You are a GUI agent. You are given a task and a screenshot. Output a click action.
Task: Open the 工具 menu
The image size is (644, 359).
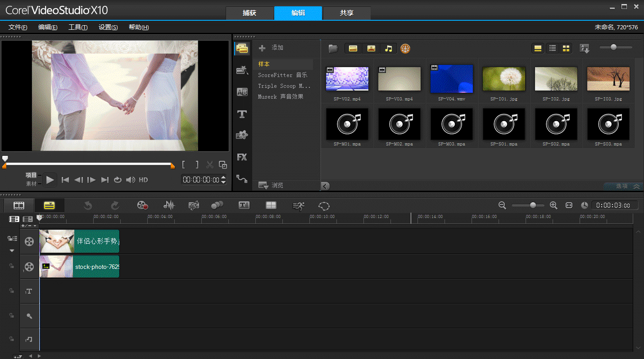(78, 27)
